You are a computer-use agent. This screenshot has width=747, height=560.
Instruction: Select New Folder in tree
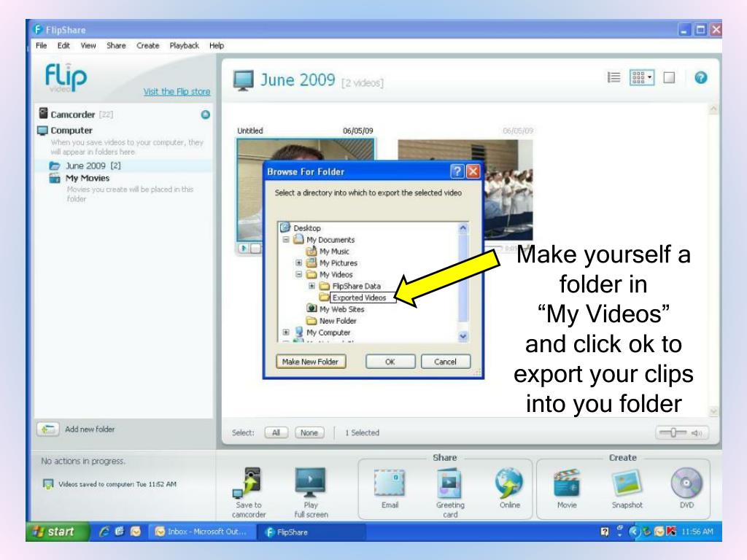coord(337,321)
